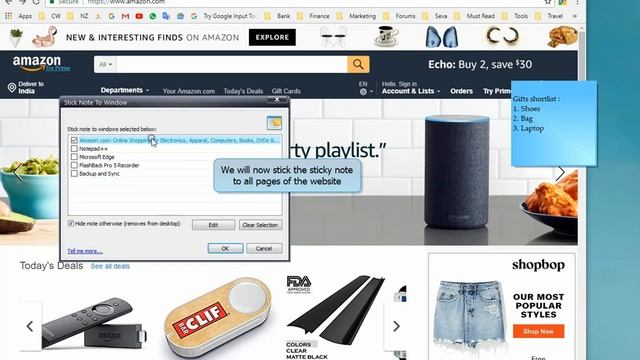640x360 pixels.
Task: Expand the Departments menu
Action: click(125, 90)
